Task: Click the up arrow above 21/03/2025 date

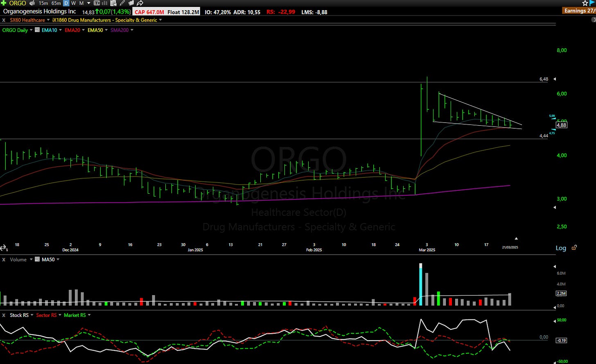Action: click(516, 238)
